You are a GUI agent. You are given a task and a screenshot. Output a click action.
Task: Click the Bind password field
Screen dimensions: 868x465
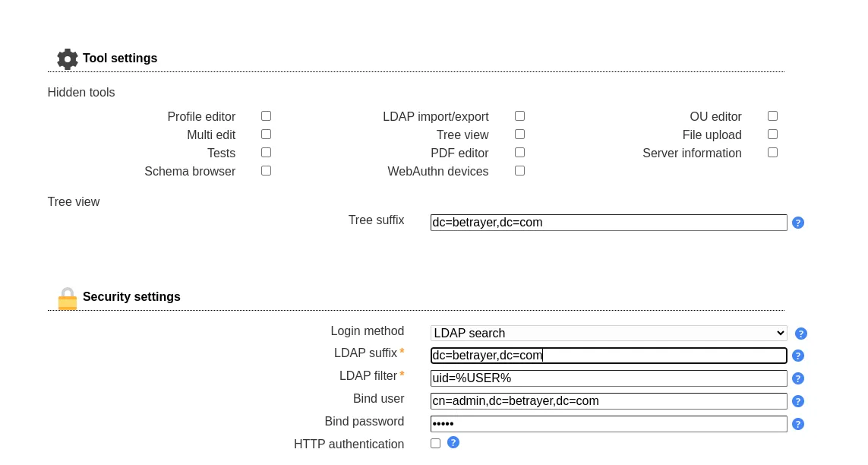tap(608, 424)
